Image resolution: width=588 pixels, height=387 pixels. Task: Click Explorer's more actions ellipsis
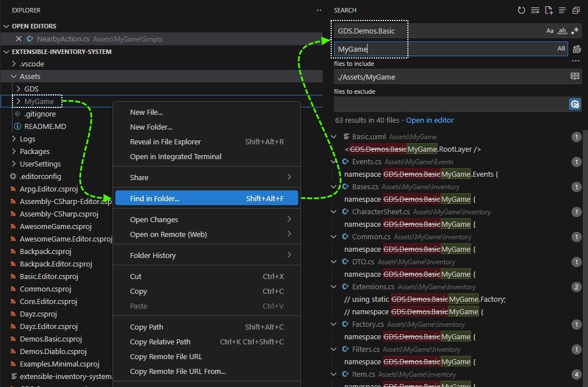319,10
